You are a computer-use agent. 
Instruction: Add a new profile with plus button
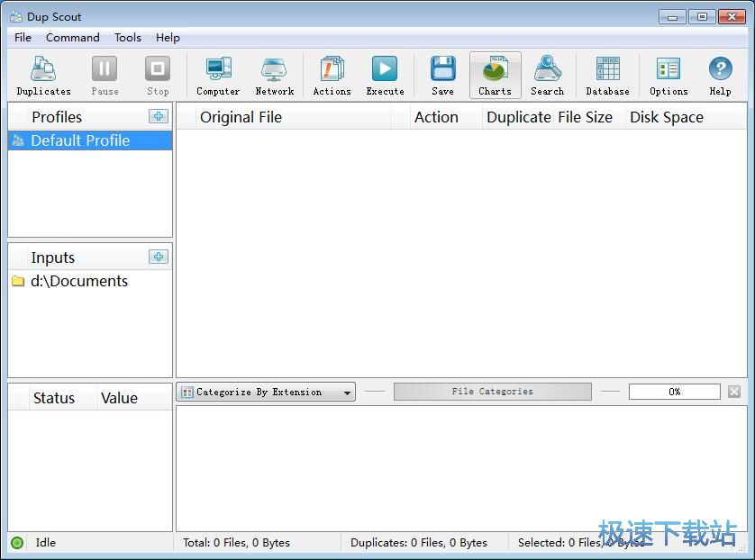[x=159, y=116]
